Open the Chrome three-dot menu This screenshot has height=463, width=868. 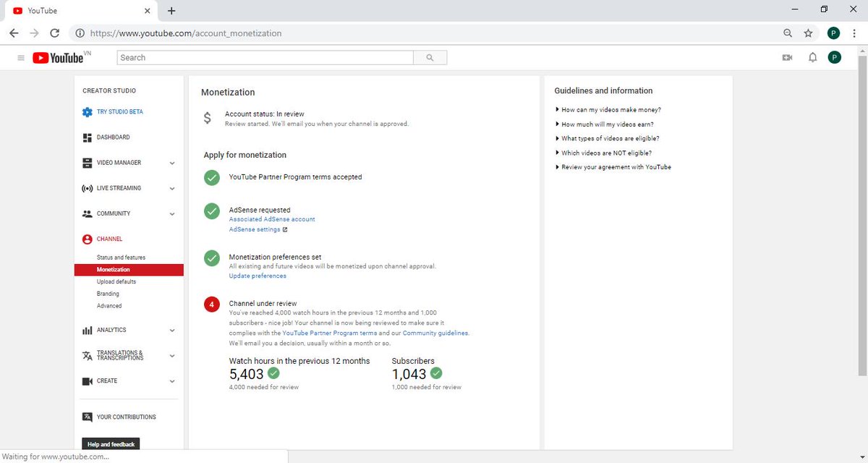[x=855, y=33]
